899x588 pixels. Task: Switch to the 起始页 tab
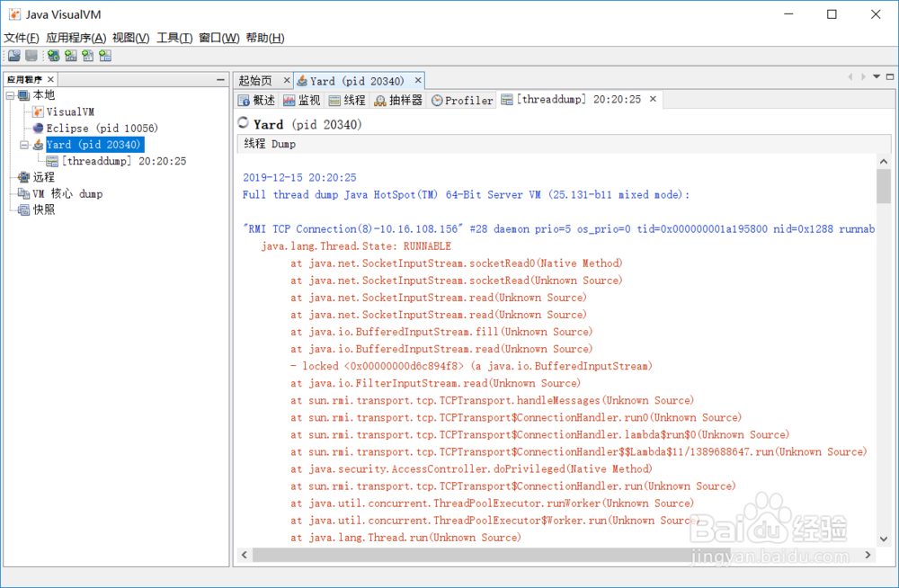point(255,81)
